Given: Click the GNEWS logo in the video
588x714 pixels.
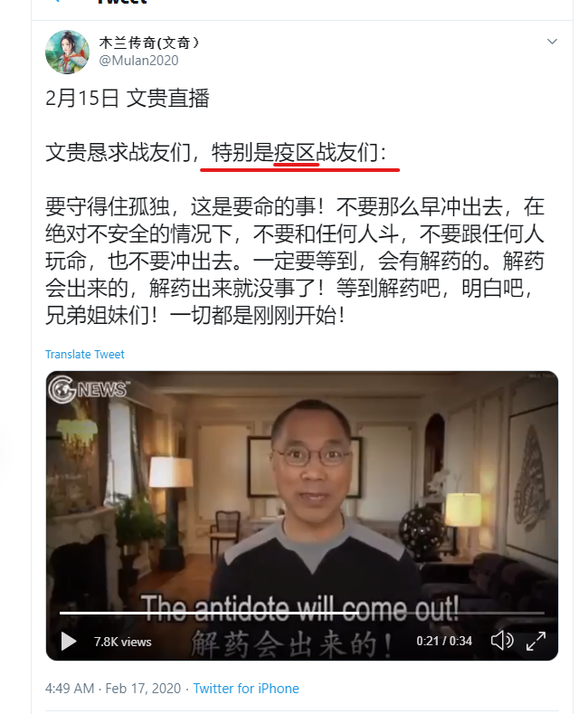Looking at the screenshot, I should (x=89, y=389).
